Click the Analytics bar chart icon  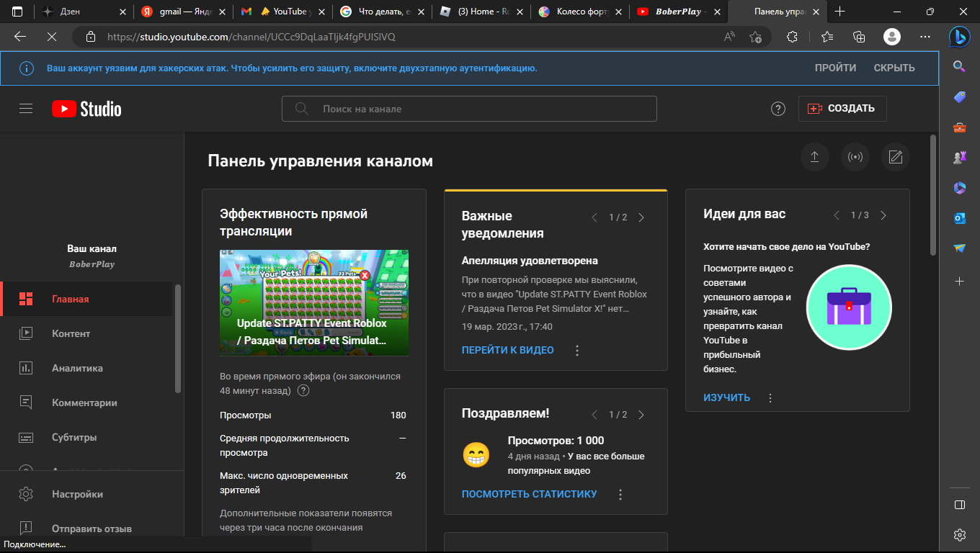[26, 368]
